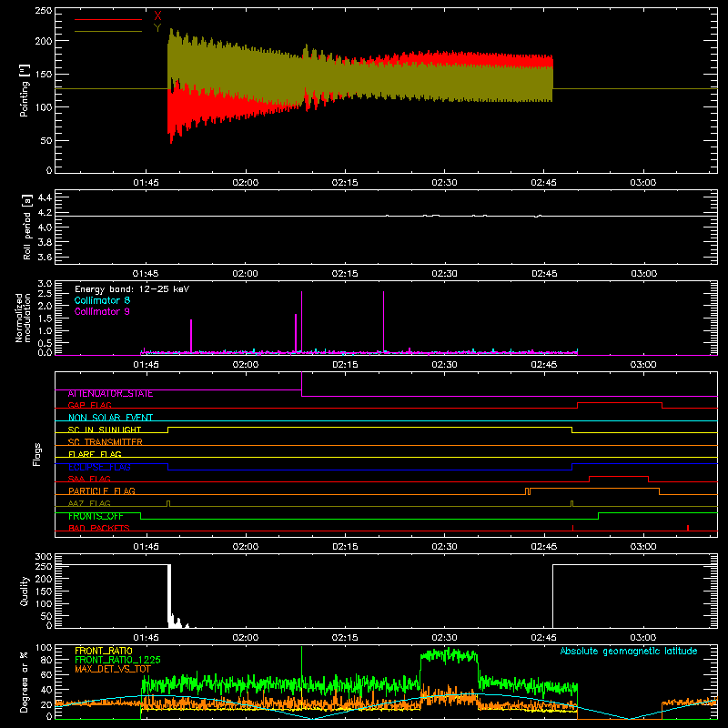Click the Roll period axis title
The width and height of the screenshot is (728, 728).
(x=27, y=227)
